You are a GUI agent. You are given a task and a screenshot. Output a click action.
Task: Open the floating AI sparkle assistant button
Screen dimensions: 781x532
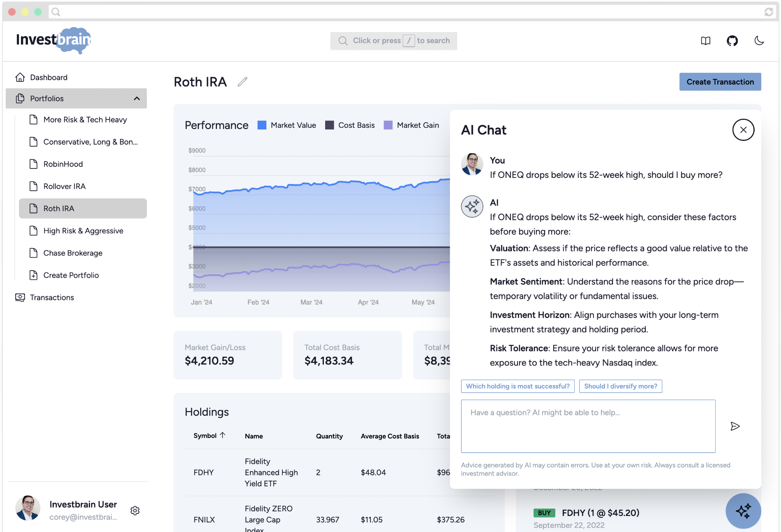pos(743,511)
